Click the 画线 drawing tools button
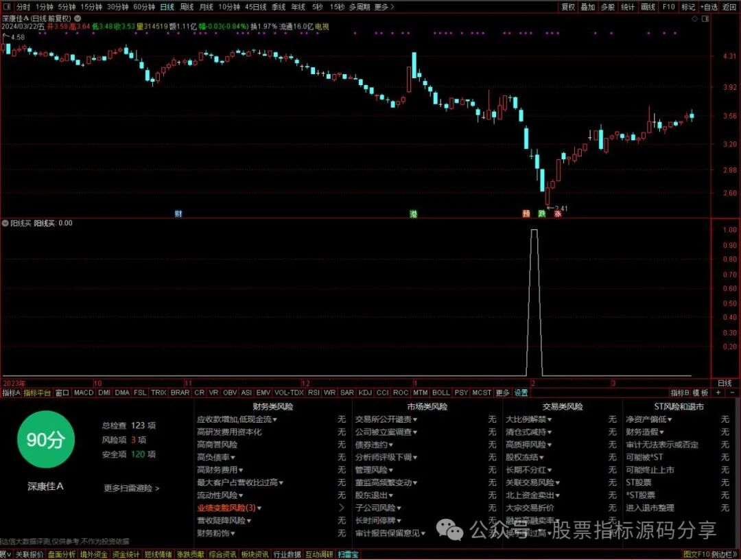Viewport: 741px width, 560px height. tap(648, 7)
